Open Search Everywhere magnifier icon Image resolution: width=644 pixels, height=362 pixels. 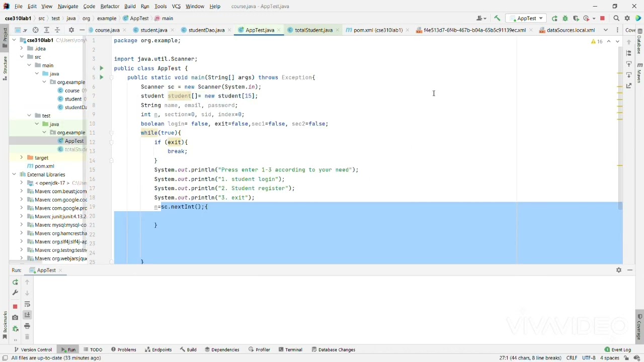coord(616,18)
